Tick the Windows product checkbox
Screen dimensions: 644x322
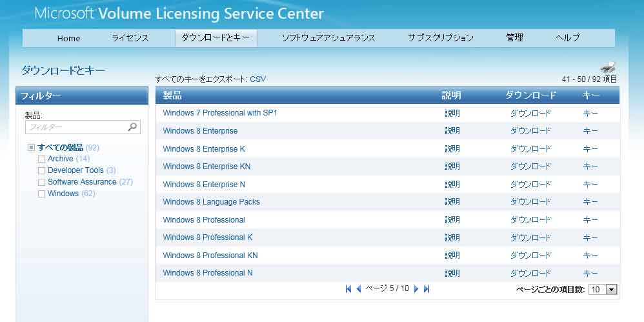tap(42, 194)
